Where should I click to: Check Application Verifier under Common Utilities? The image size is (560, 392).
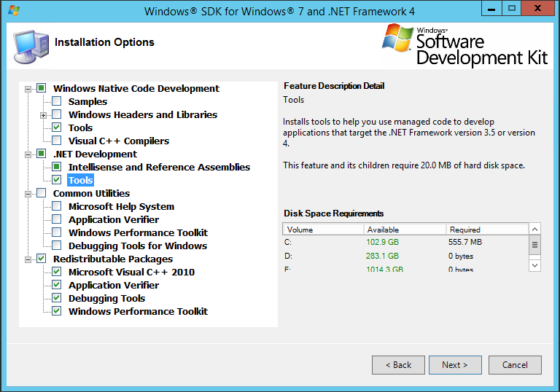(x=57, y=219)
